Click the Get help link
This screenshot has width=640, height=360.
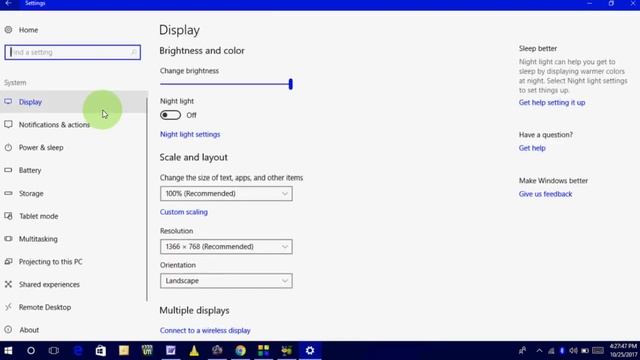click(532, 148)
